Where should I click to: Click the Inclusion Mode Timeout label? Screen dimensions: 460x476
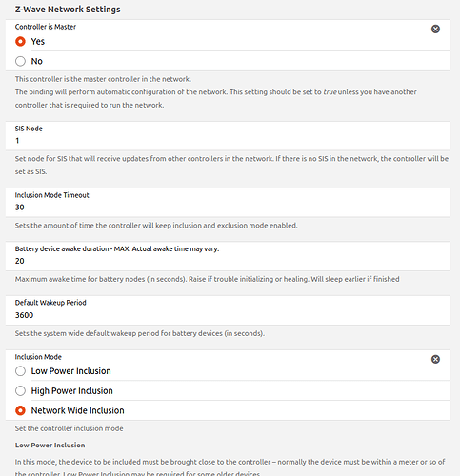pos(51,195)
